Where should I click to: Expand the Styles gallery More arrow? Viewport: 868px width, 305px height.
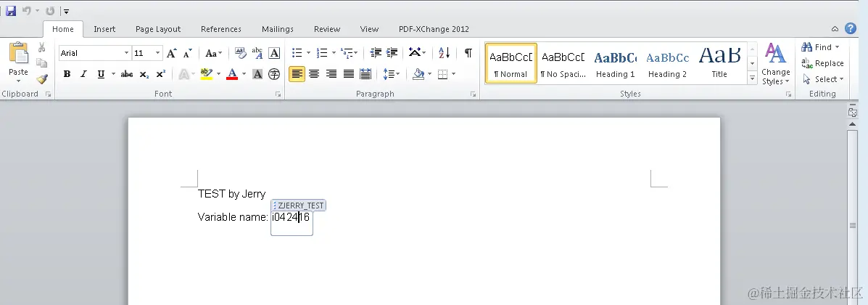(x=752, y=78)
